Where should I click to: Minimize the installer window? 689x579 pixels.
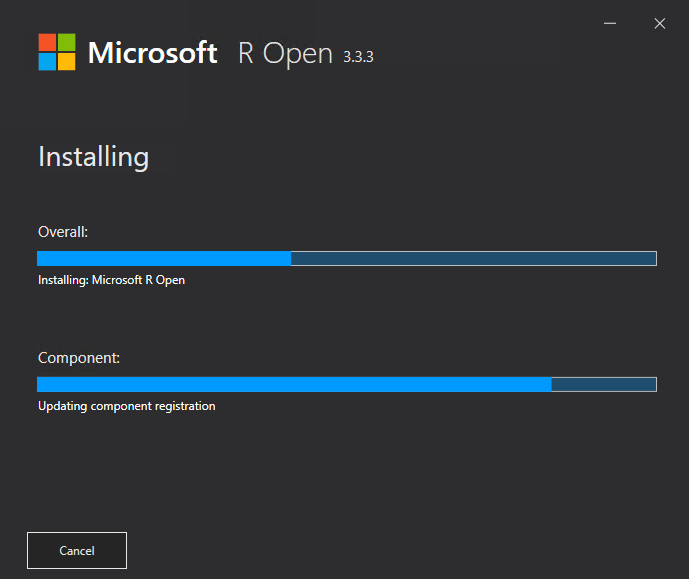[x=610, y=23]
